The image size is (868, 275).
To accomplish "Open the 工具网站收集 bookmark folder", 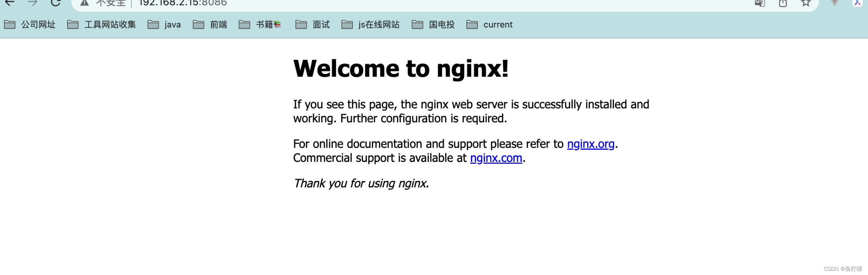I will [101, 25].
